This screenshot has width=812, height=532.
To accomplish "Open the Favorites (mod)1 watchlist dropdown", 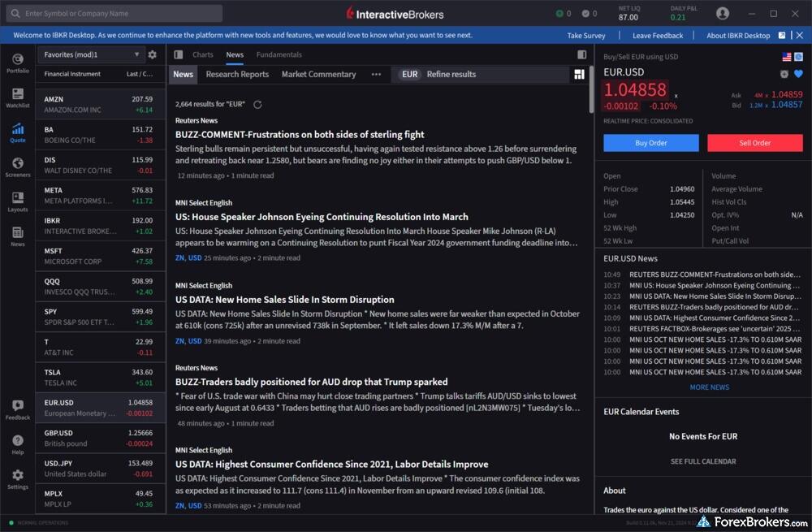I will click(x=90, y=54).
